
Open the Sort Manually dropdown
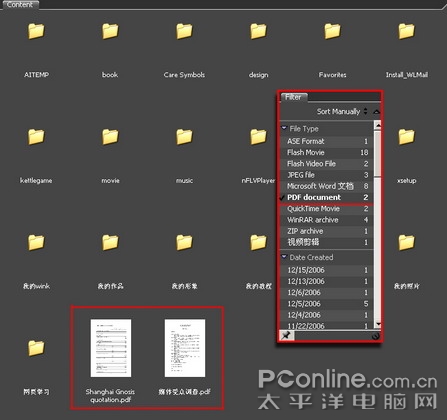342,112
